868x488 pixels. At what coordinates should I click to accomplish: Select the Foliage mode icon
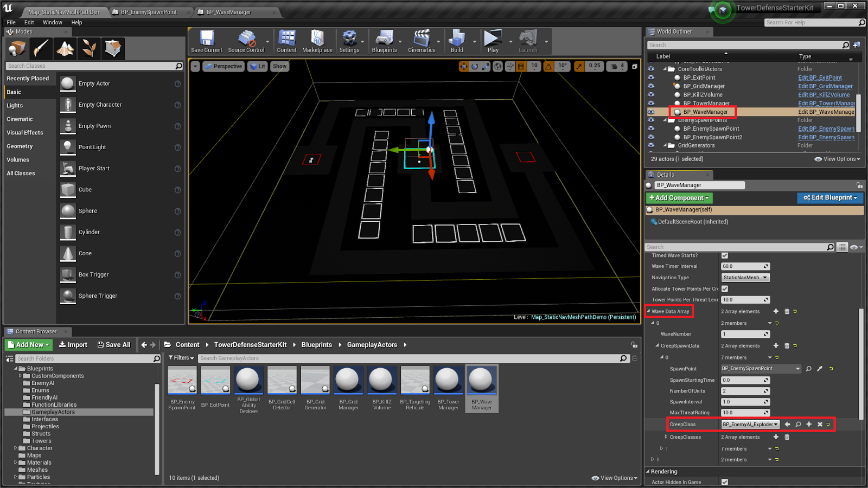[89, 49]
